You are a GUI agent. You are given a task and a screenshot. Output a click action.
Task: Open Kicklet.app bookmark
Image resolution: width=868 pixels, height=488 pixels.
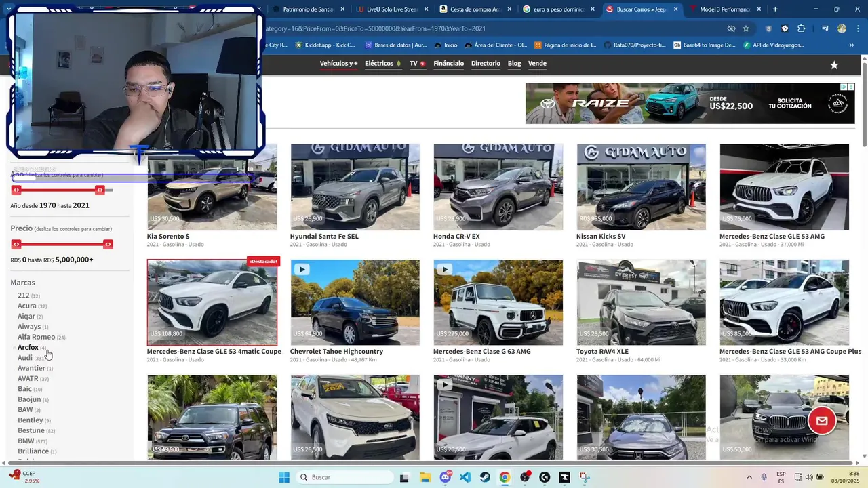(325, 45)
